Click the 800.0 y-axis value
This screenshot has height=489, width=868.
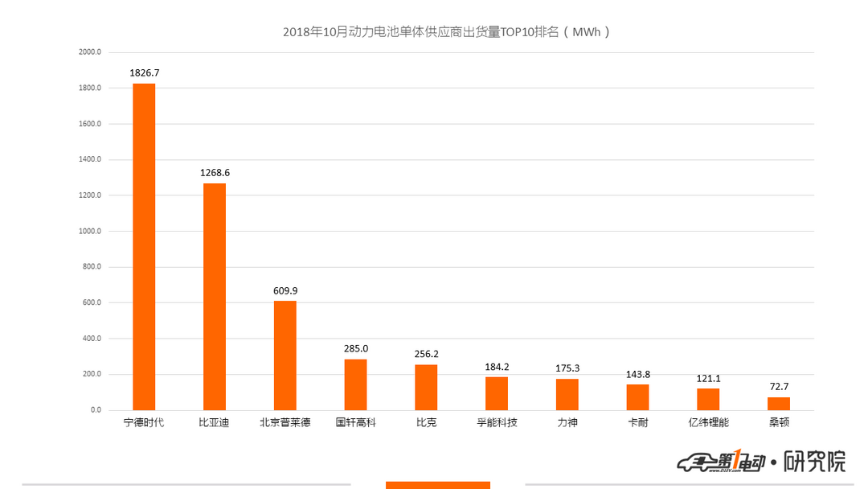92,267
